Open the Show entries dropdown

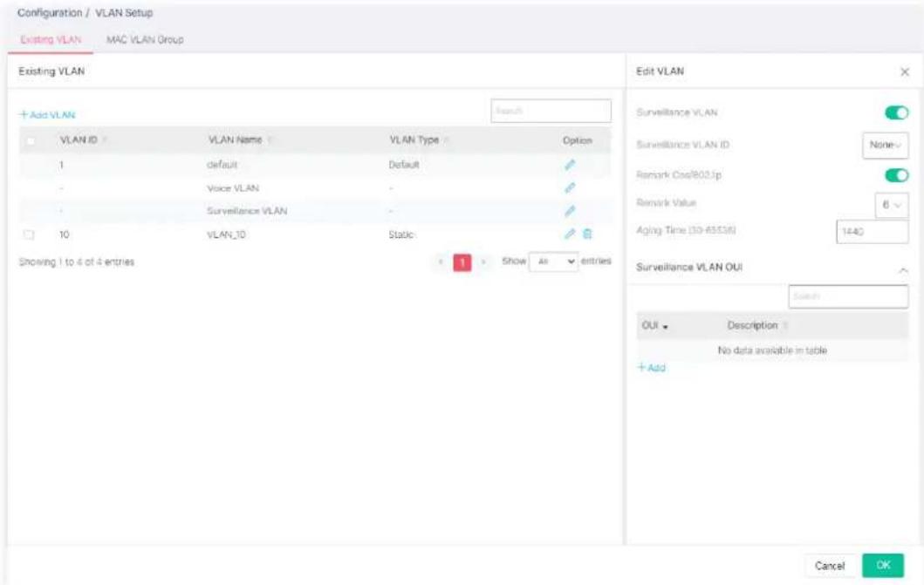point(553,262)
